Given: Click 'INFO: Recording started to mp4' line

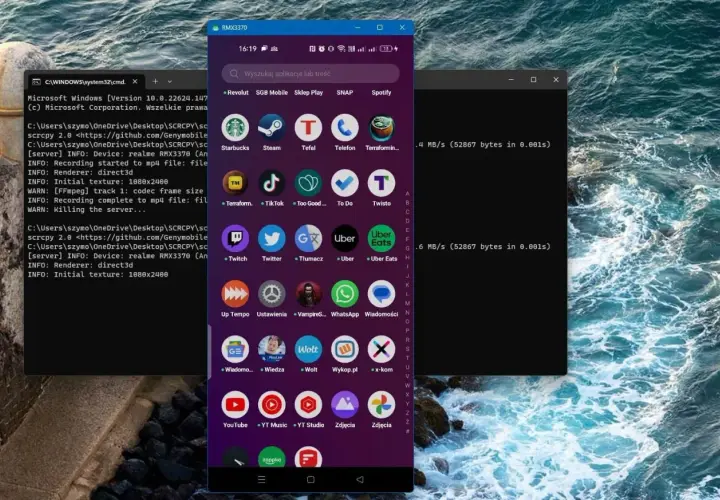Looking at the screenshot, I should click(117, 163).
